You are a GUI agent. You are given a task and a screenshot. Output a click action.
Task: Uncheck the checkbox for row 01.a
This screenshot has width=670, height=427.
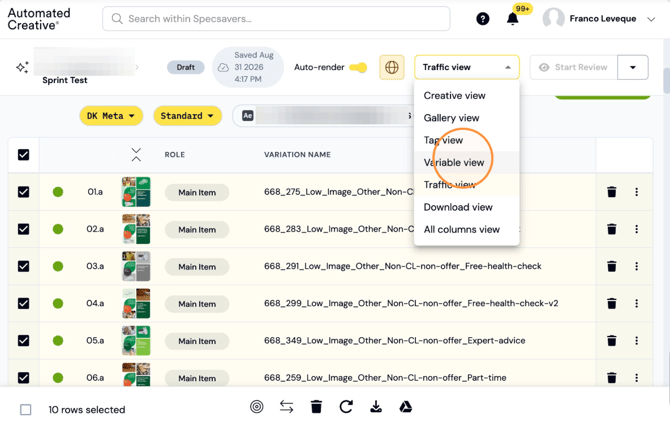tap(24, 192)
